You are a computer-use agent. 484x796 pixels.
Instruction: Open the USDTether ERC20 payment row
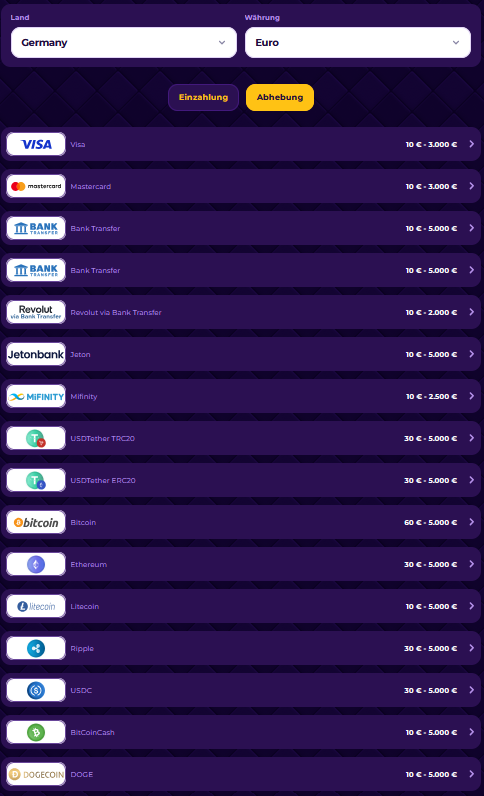(241, 480)
